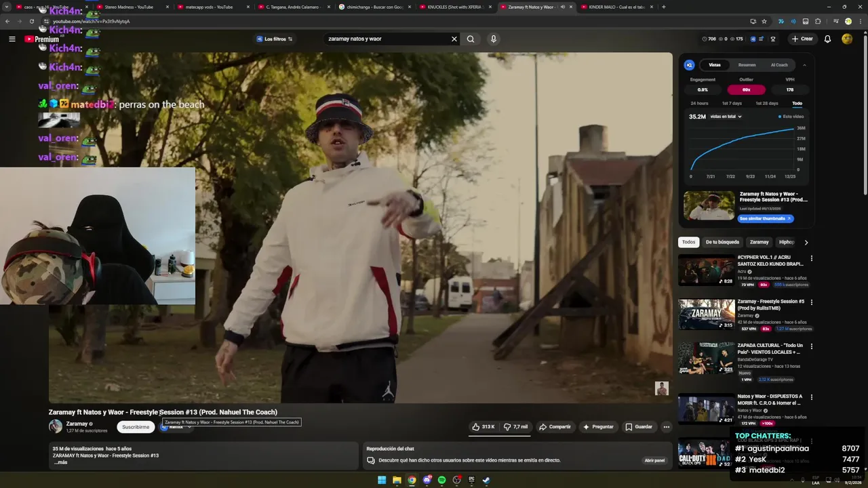
Task: Share the video with Compartir
Action: pyautogui.click(x=555, y=427)
